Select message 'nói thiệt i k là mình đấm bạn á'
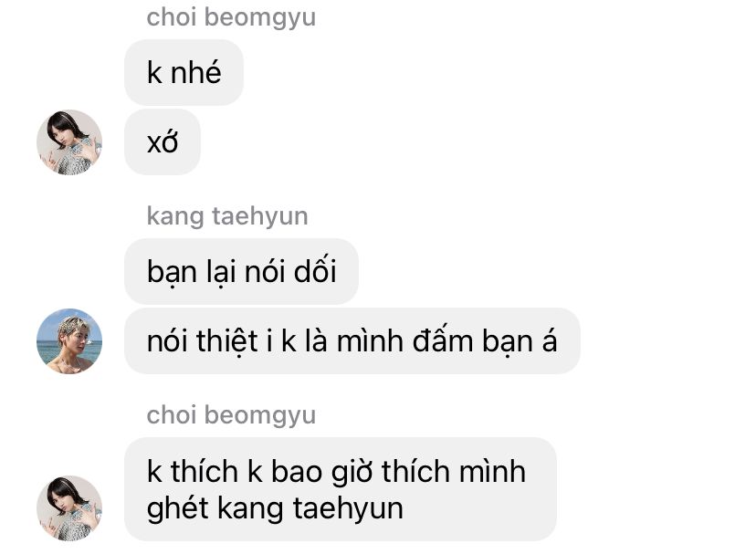756x554 pixels. pyautogui.click(x=352, y=340)
